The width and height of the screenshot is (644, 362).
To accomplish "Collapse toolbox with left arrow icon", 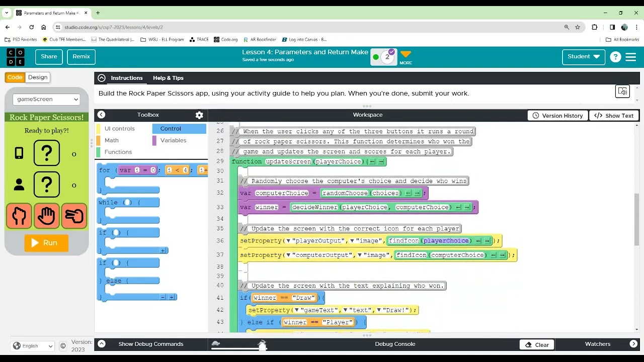I will tap(101, 115).
